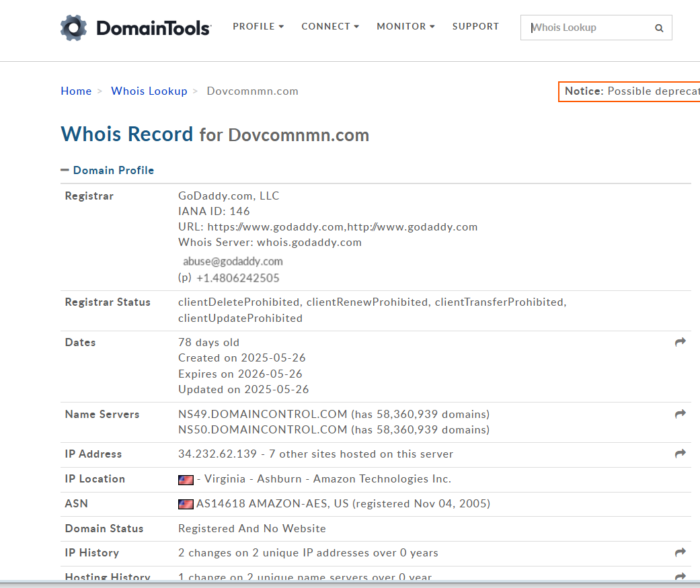Select the GoDaddy.com, LLC registrar name

(229, 196)
